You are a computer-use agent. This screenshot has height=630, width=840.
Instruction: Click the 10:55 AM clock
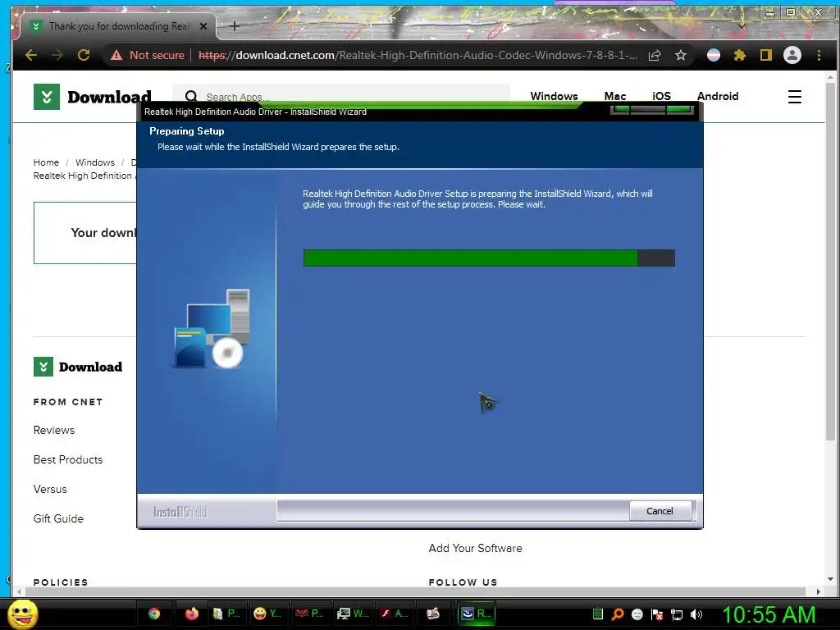769,614
